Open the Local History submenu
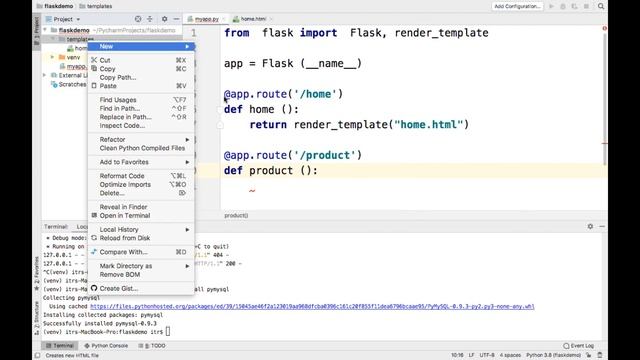The height and width of the screenshot is (360, 640). [x=141, y=229]
